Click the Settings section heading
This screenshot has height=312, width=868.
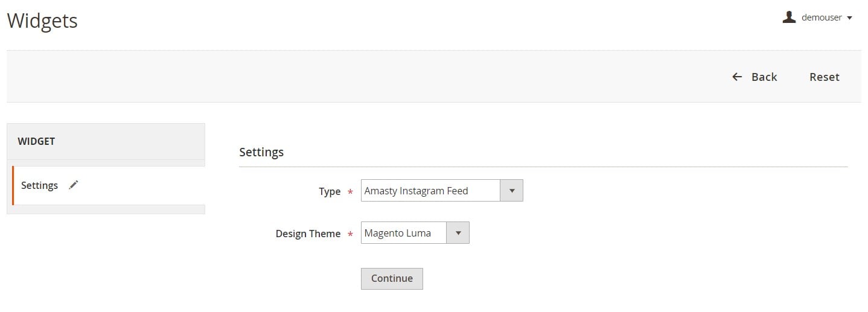(x=261, y=152)
